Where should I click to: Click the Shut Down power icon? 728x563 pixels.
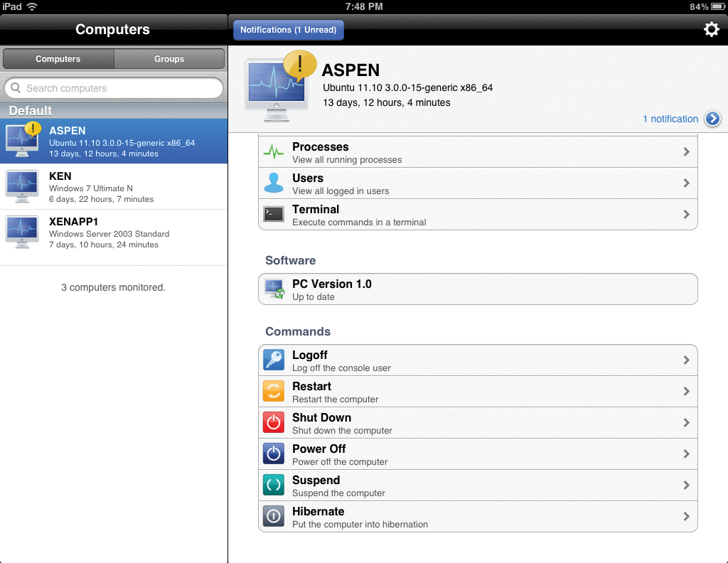[x=274, y=422]
